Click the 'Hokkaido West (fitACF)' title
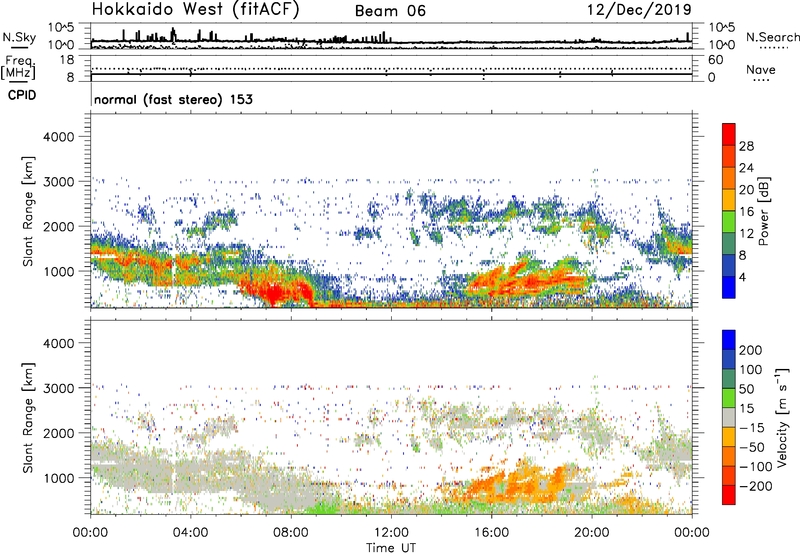Screen dimensions: 800x554 [x=195, y=10]
